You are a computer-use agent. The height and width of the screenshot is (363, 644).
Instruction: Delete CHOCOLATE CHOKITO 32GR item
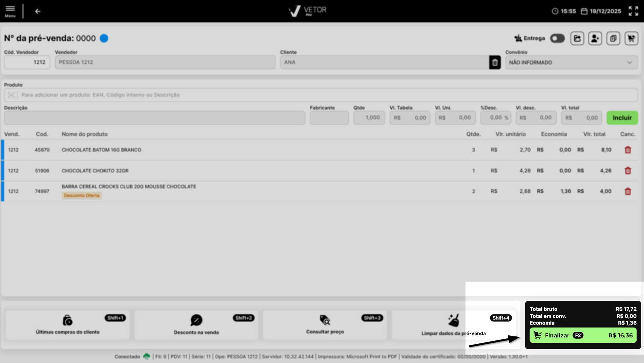tap(628, 171)
